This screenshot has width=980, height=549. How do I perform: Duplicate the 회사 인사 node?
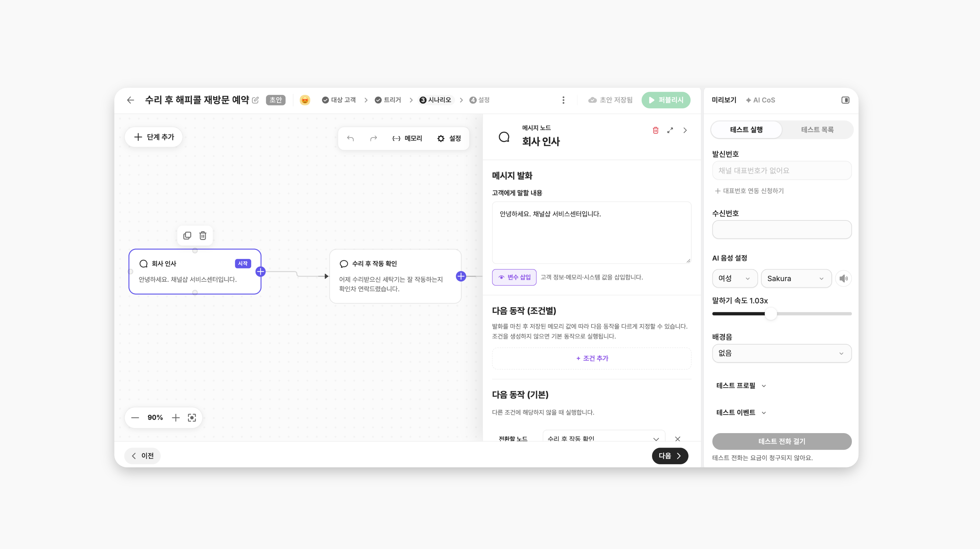(187, 236)
